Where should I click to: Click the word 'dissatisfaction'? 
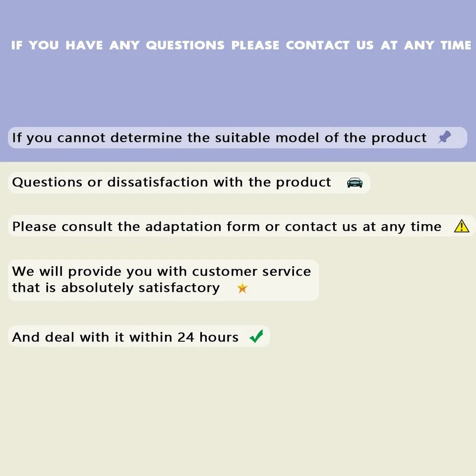pos(158,182)
